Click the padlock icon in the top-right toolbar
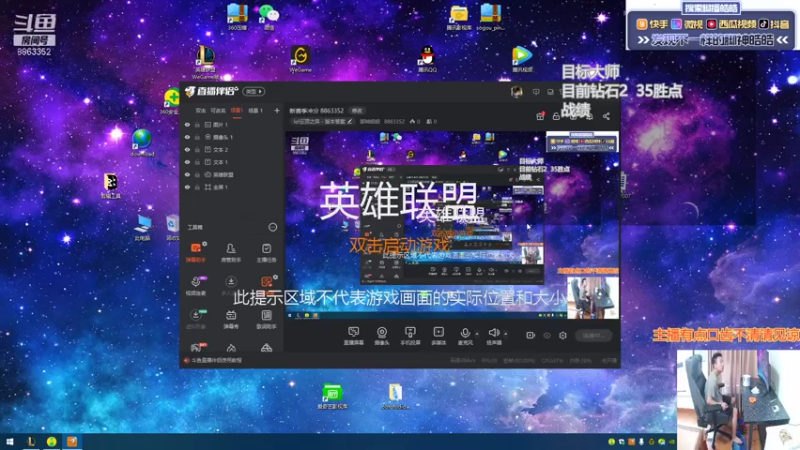 (x=556, y=116)
